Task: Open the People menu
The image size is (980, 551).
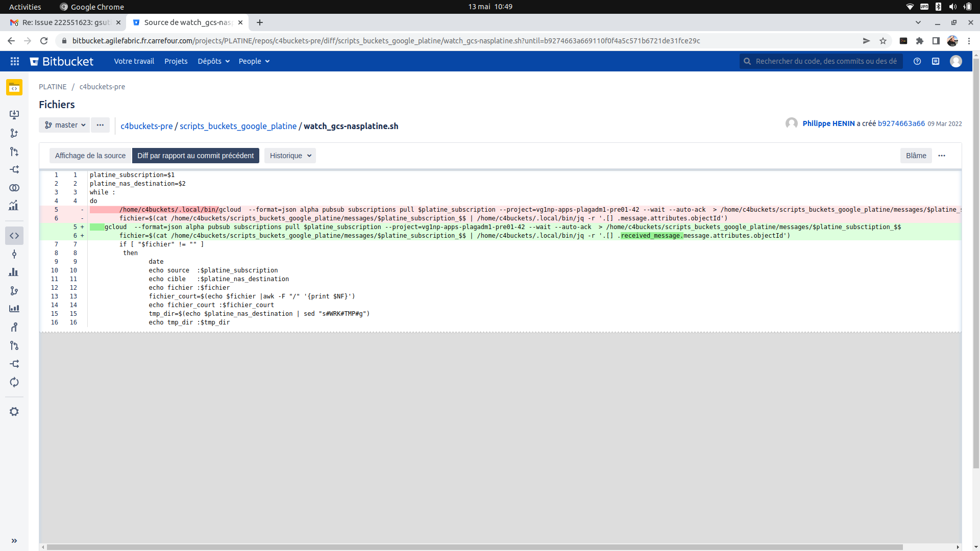Action: [254, 61]
